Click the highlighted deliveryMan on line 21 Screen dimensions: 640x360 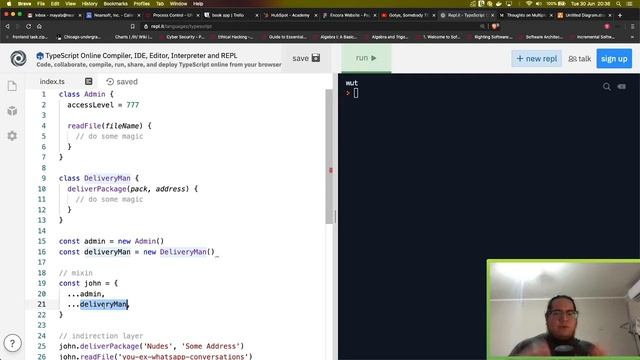[x=104, y=304]
